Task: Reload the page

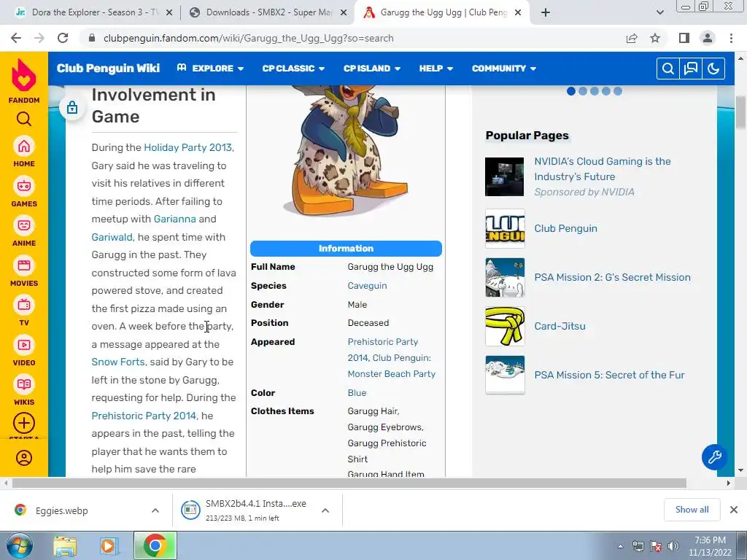Action: coord(63,38)
